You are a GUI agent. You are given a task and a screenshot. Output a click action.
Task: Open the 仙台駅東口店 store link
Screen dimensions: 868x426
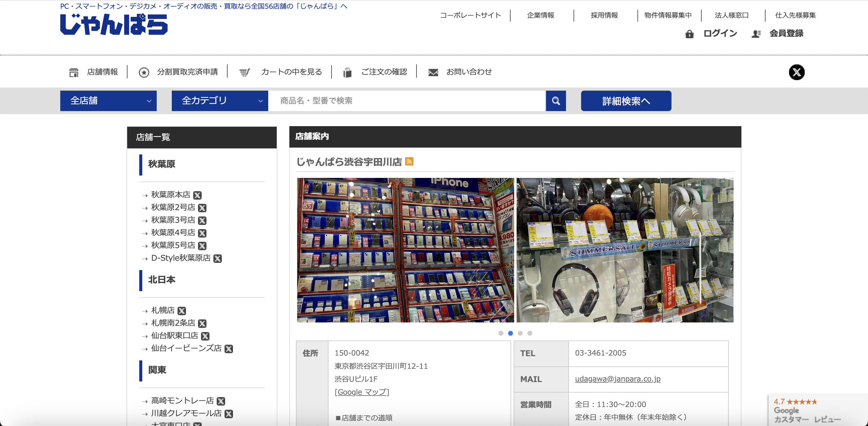coord(175,336)
